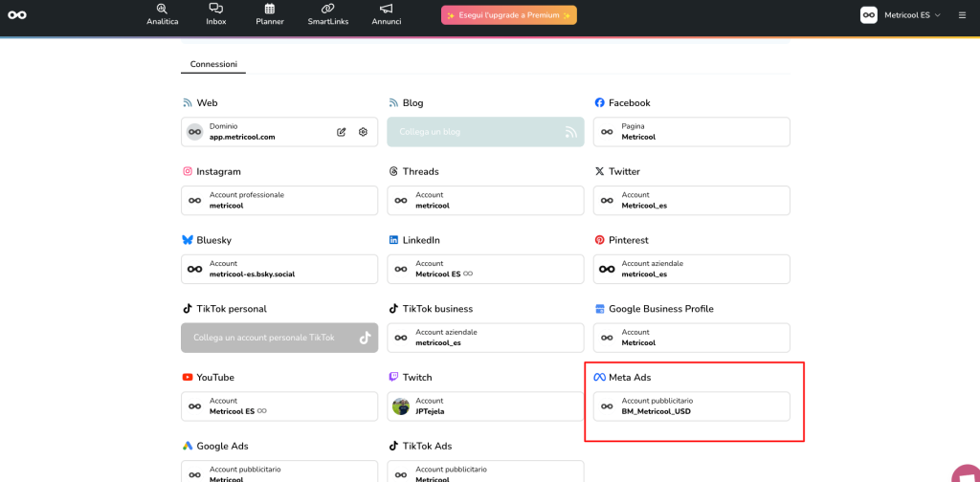Connect a personal TikTok account

tap(278, 338)
